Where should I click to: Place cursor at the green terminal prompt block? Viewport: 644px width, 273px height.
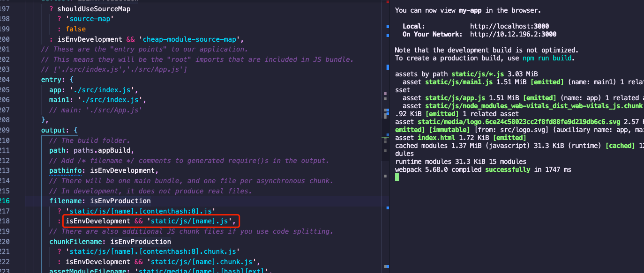397,177
